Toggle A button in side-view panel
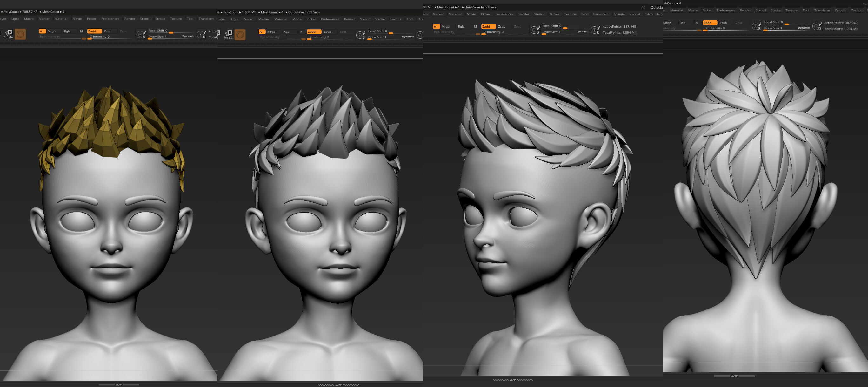Viewport: 868px width, 387px height. 436,26
